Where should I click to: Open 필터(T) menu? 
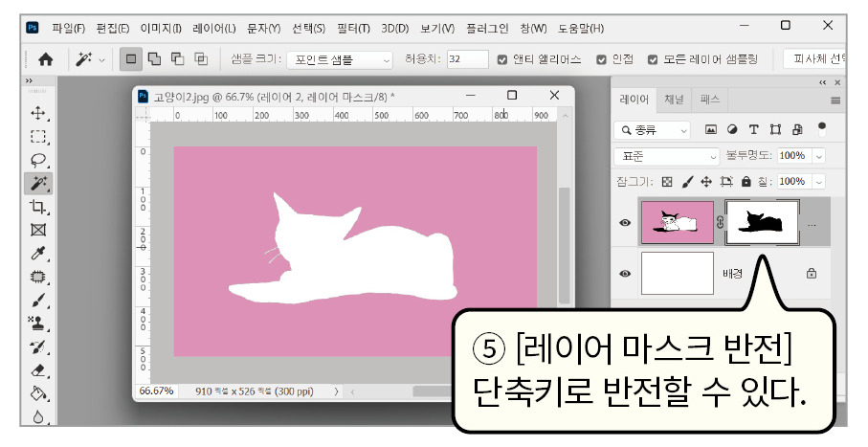pyautogui.click(x=353, y=29)
